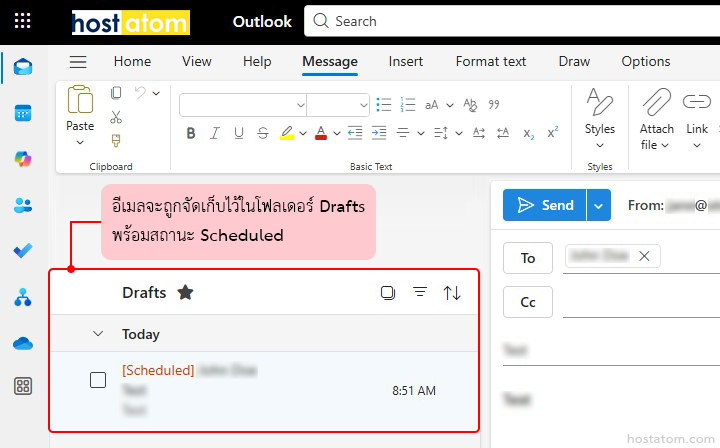720x448 pixels.
Task: Open Calendar in the left sidebar
Action: [23, 113]
